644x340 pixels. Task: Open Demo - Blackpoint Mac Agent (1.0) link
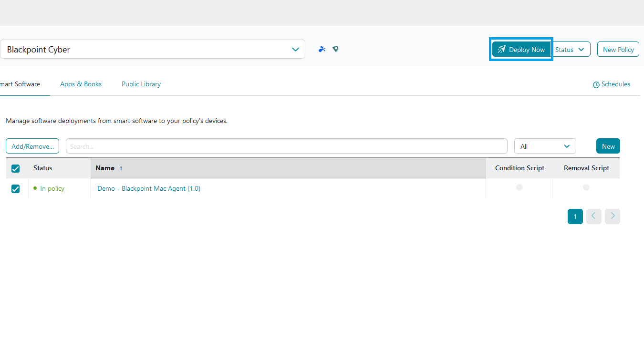pos(149,188)
